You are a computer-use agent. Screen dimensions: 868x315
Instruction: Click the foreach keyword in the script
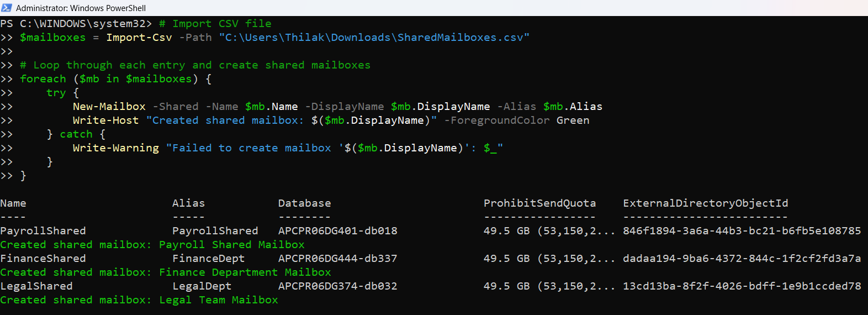[43, 79]
